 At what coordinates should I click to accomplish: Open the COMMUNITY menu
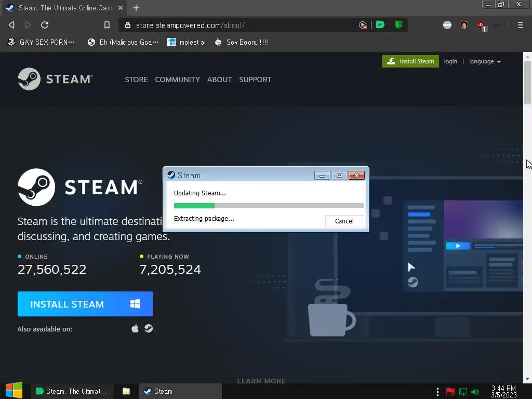pos(178,79)
